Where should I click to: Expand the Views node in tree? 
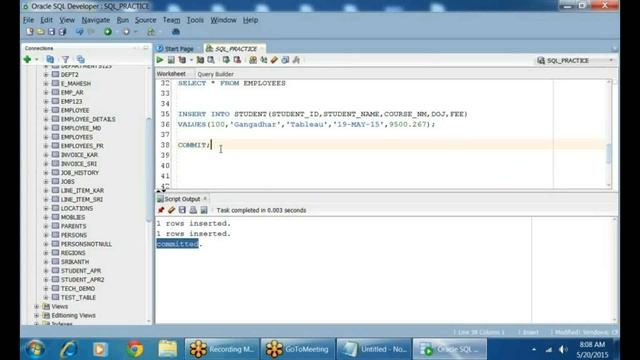37,307
